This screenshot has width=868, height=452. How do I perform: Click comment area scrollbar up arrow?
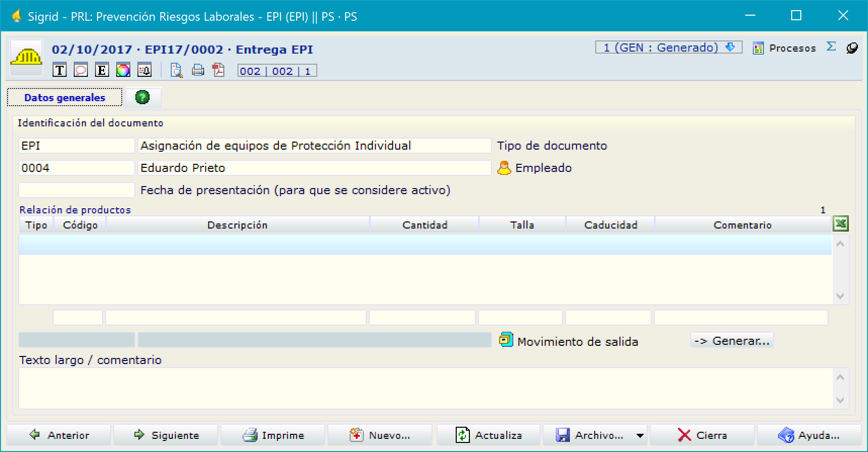[840, 378]
